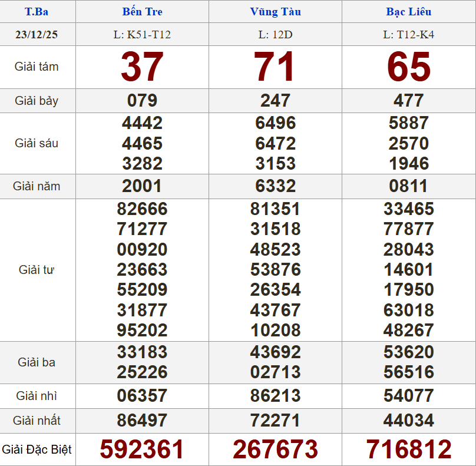
Task: Select Bạc Liêu giải năm number 0811
Action: 408,186
